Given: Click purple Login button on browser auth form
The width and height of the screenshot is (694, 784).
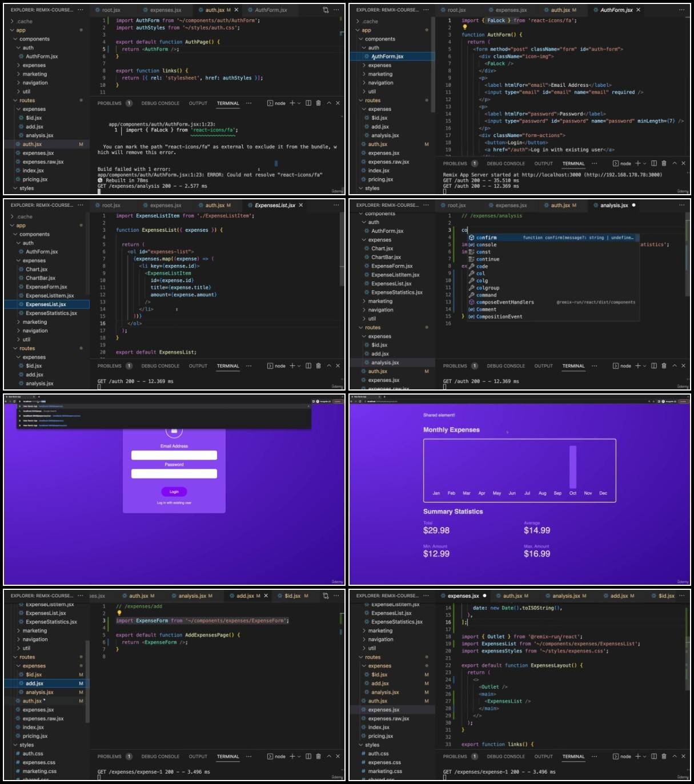Looking at the screenshot, I should pos(174,492).
